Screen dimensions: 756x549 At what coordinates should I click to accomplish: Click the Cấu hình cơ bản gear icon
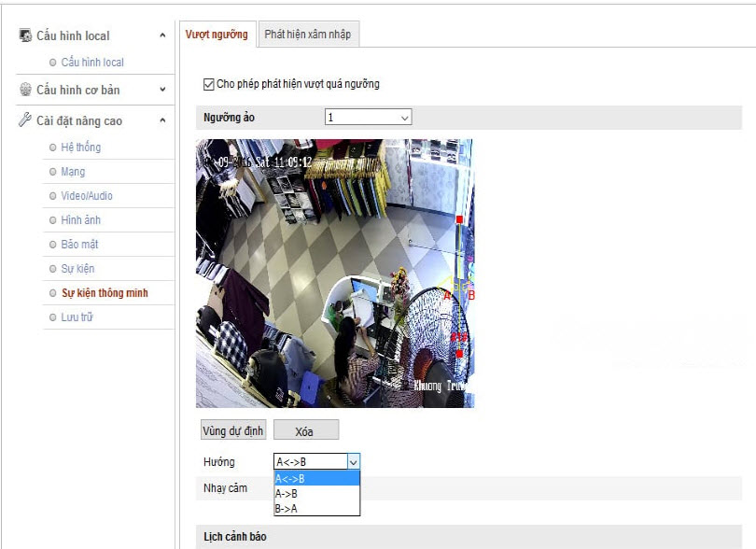25,90
